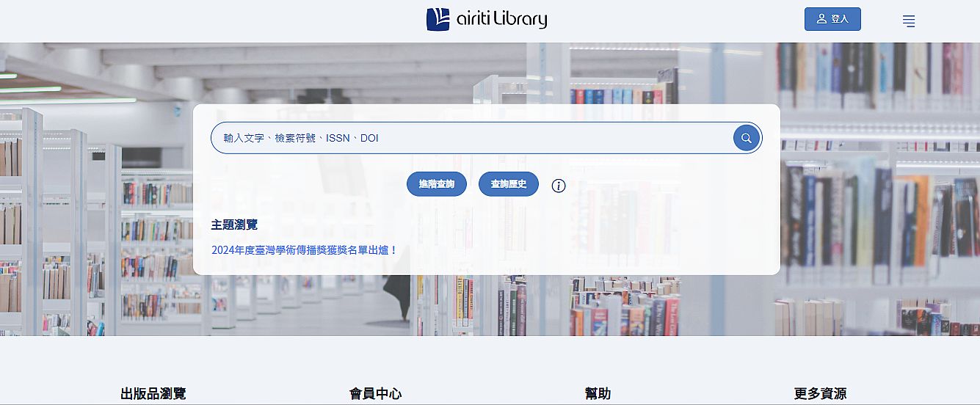
Task: Open the circled info icon for search help
Action: 559,186
